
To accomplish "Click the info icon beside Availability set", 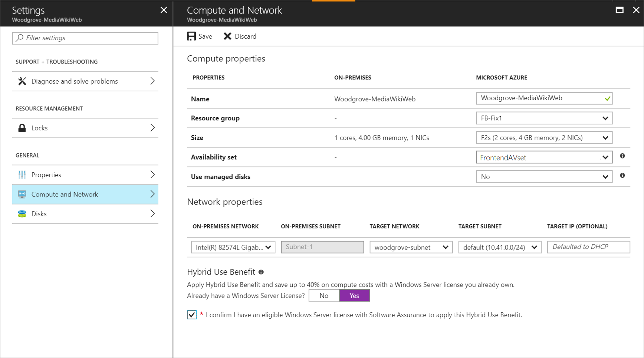I will click(x=622, y=156).
